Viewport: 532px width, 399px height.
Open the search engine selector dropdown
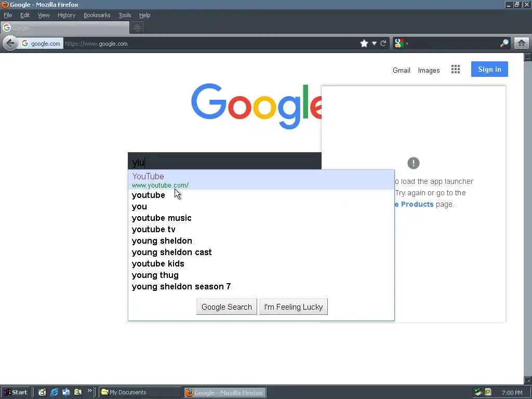(402, 44)
